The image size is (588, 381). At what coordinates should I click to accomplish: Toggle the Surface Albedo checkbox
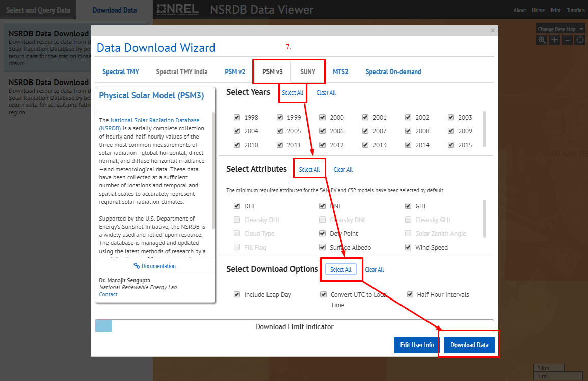[x=323, y=247]
